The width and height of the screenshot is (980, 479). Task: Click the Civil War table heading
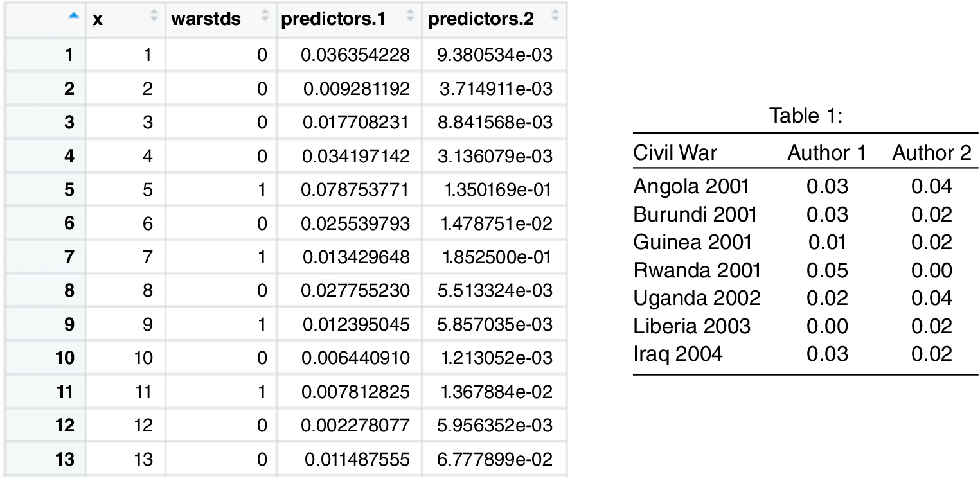[675, 153]
